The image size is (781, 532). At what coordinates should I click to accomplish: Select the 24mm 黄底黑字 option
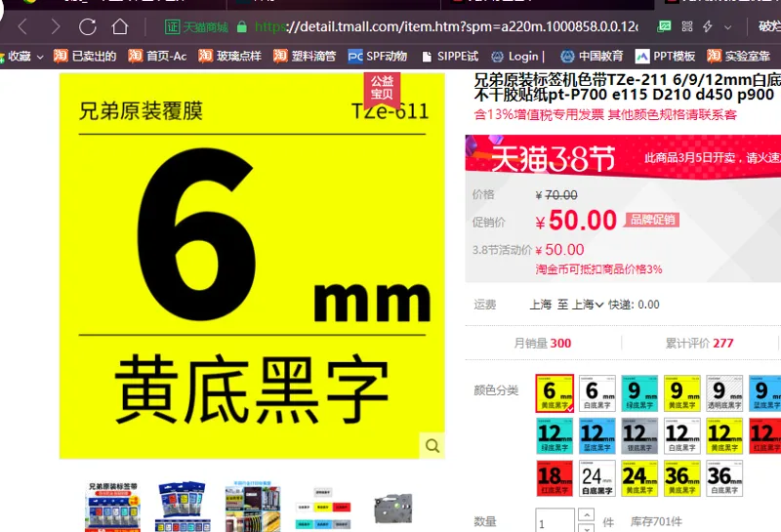[639, 478]
